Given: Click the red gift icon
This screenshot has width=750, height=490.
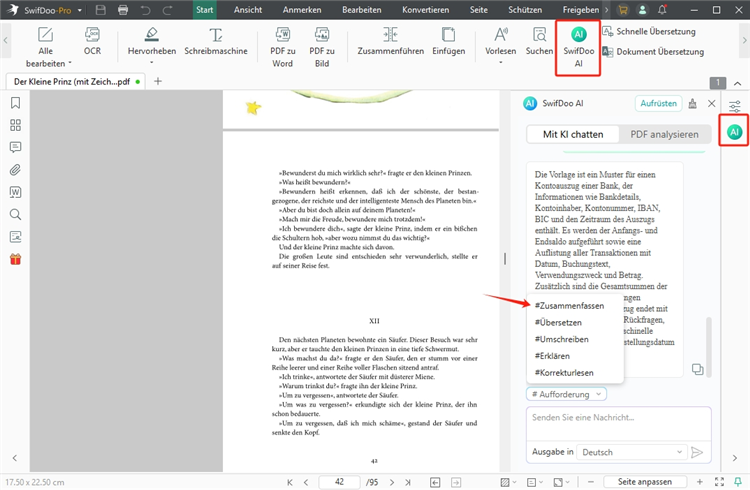Looking at the screenshot, I should [15, 259].
